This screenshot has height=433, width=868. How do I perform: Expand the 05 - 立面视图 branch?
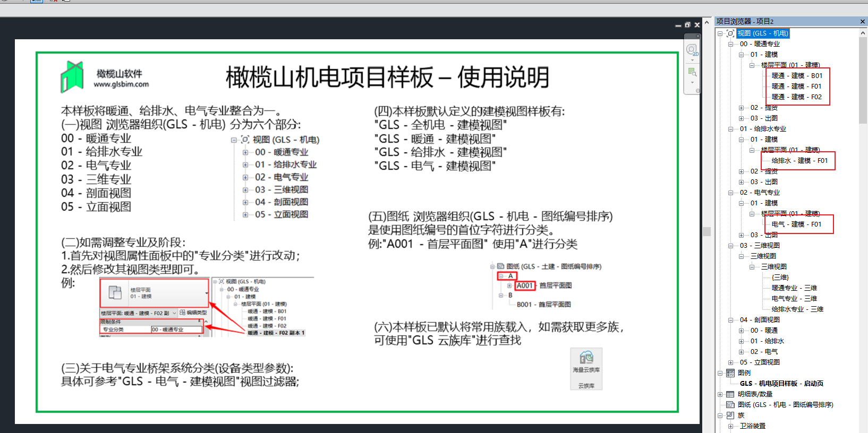731,362
